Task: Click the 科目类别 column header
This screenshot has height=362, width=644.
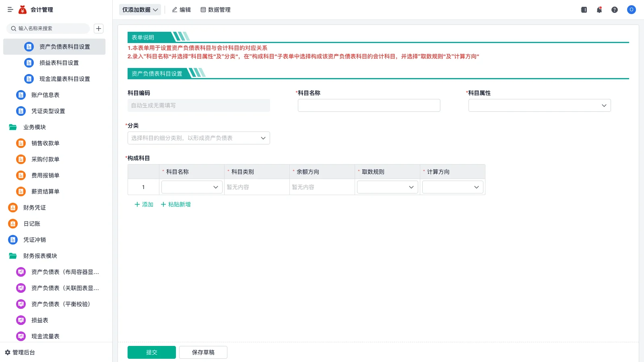Action: click(x=257, y=172)
